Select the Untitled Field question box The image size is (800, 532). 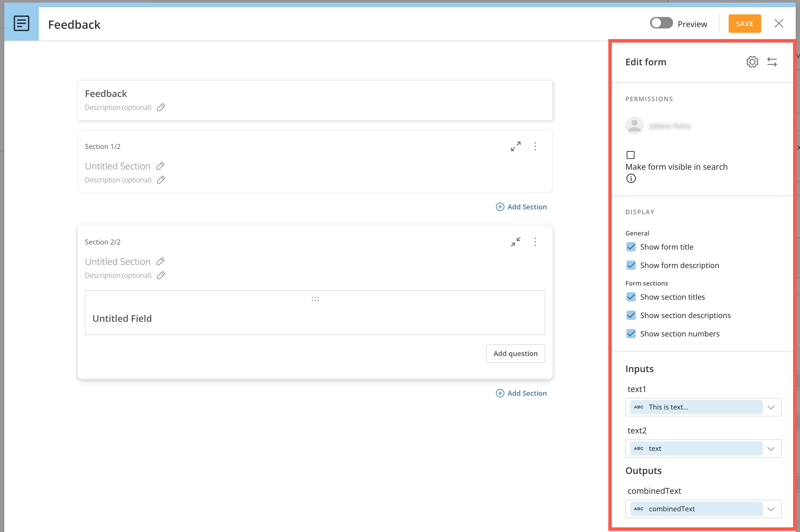315,313
